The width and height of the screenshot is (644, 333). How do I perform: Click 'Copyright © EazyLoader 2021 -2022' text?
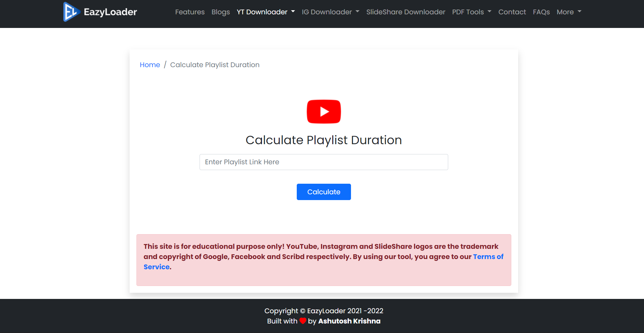324,311
